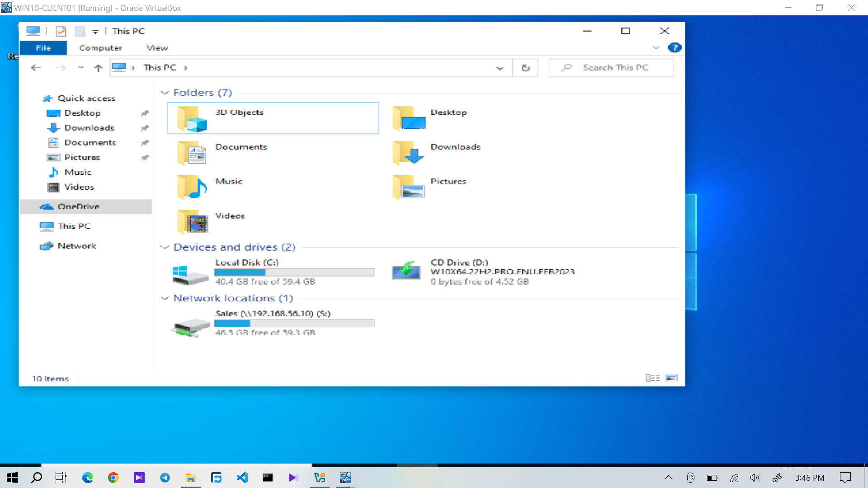Select the Videos folder icon in Folders
This screenshot has height=488, width=868.
(192, 222)
